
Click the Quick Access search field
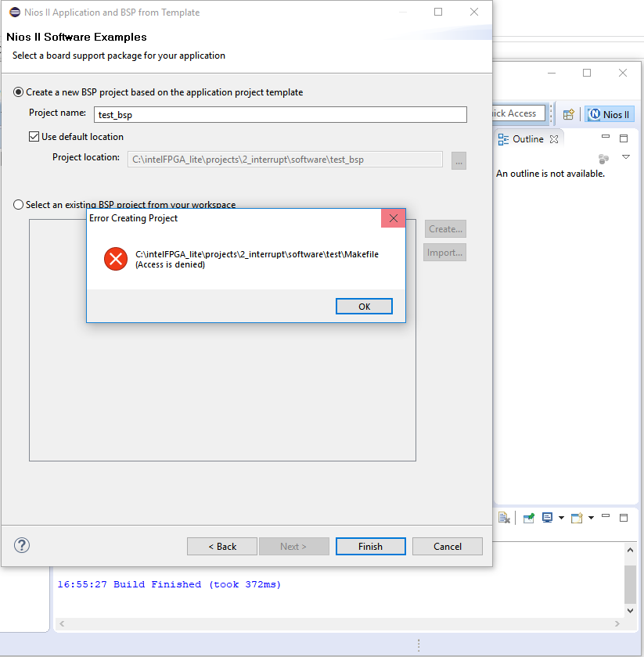point(519,113)
